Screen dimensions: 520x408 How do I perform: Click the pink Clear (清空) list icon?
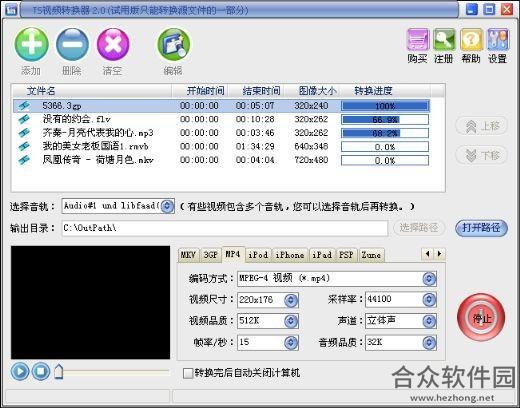coord(113,44)
